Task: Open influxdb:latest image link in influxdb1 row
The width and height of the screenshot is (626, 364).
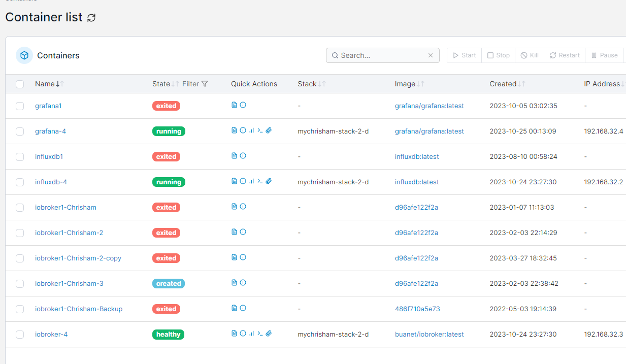Action: 417,157
